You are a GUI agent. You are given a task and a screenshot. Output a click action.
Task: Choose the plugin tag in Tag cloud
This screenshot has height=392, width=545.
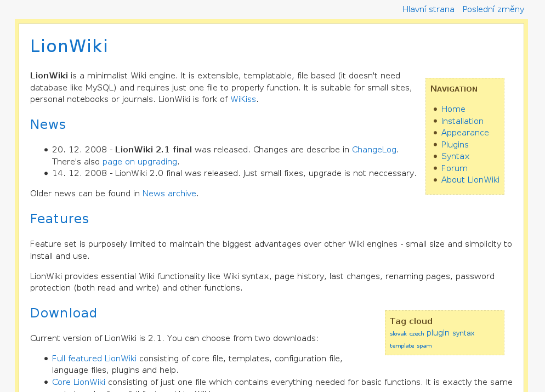tap(438, 333)
